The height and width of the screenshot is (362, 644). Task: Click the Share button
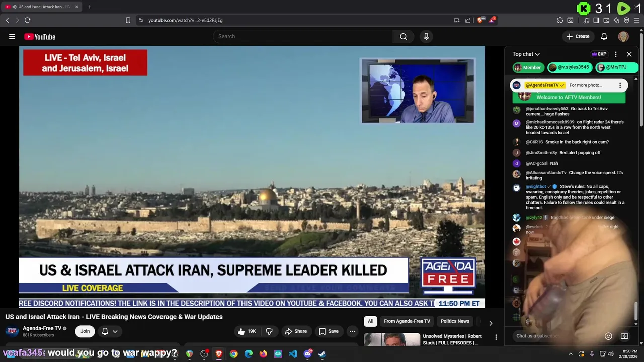[296, 331]
